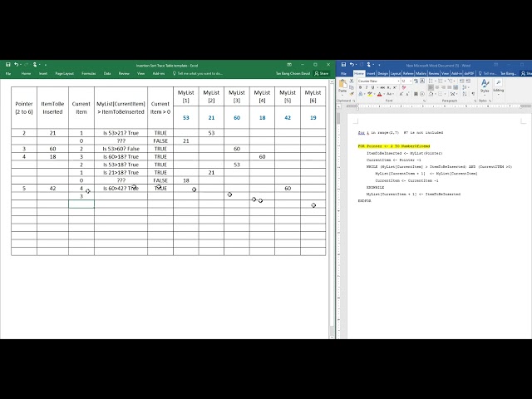
Task: Open the Page Layout tab in Excel
Action: 65,73
